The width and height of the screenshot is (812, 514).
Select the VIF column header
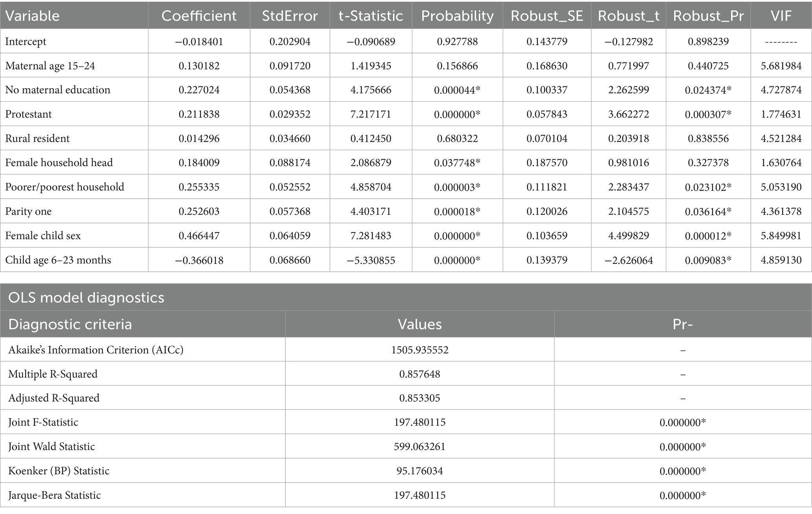click(781, 16)
